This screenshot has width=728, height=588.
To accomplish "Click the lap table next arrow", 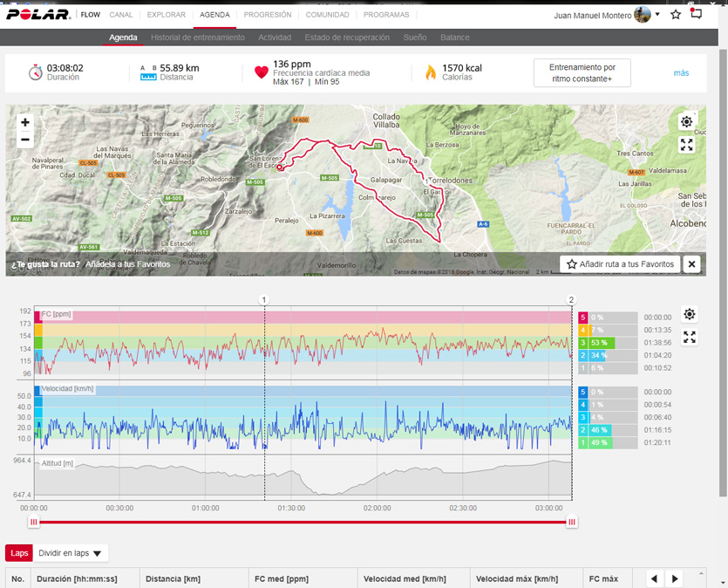I will (x=675, y=578).
